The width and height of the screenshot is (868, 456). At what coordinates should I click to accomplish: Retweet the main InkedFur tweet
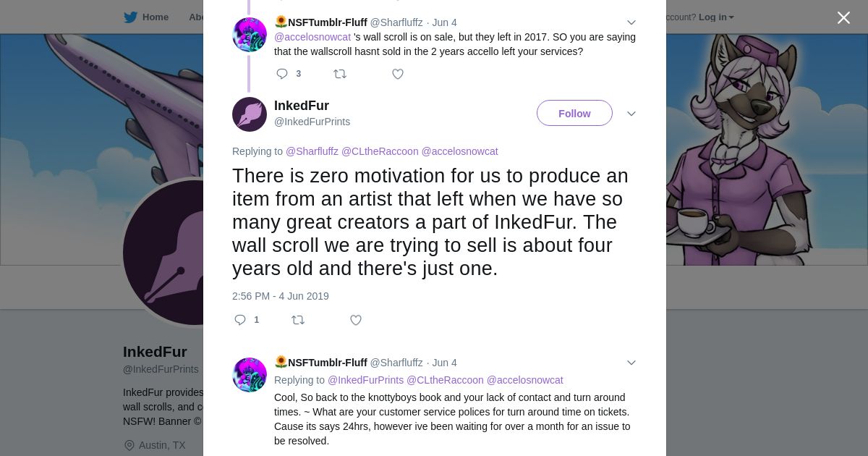tap(297, 320)
